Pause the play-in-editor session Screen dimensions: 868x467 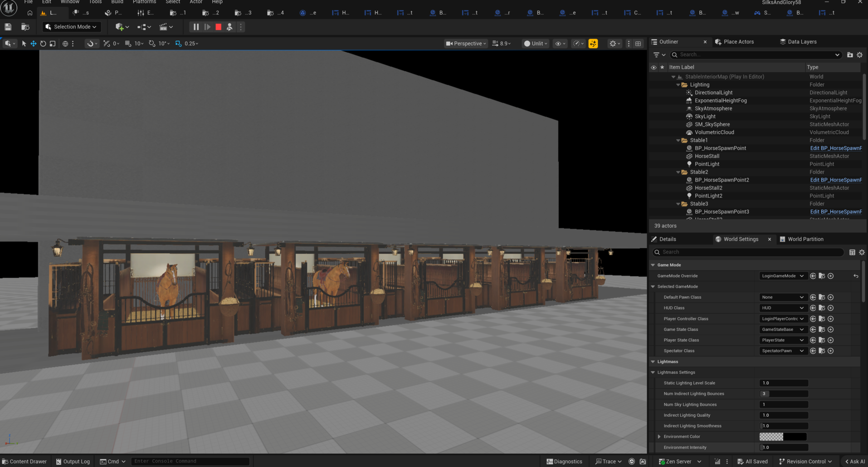coord(196,27)
